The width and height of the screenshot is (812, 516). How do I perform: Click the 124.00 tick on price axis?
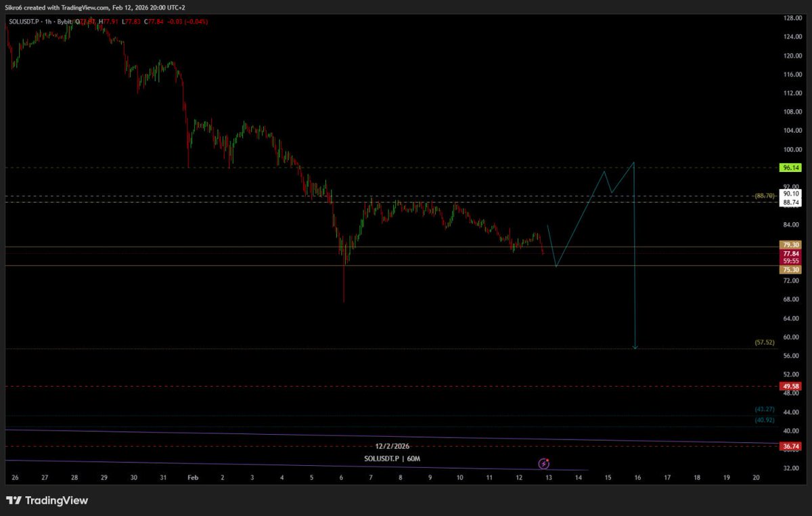click(793, 37)
